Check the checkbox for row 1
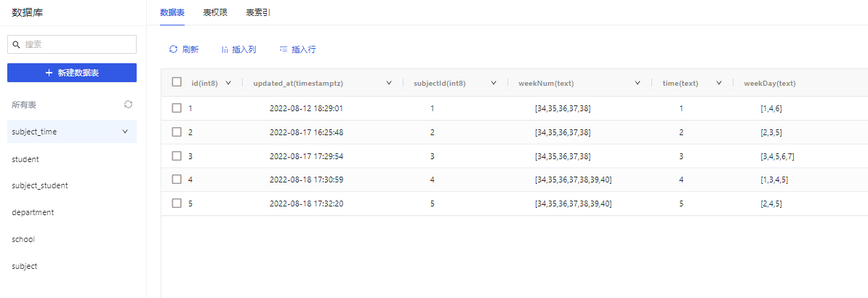 (x=177, y=108)
